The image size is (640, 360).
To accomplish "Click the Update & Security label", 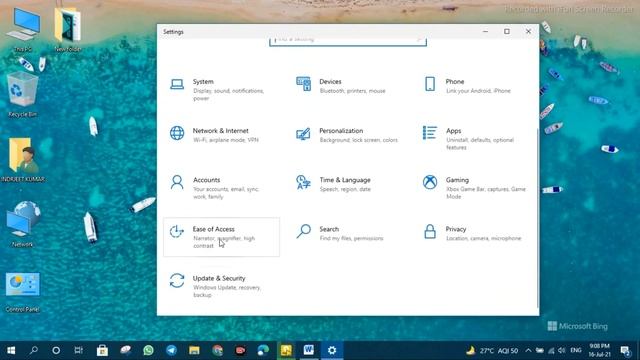I will point(219,278).
